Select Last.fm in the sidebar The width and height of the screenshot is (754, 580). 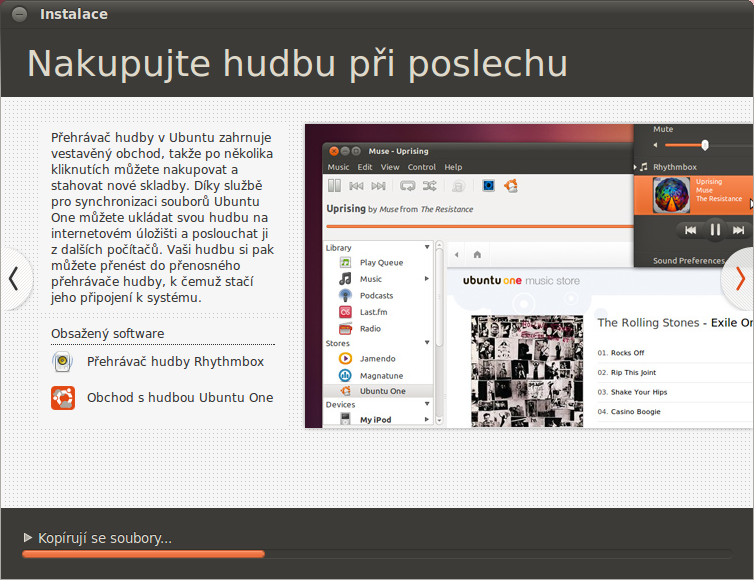[374, 312]
